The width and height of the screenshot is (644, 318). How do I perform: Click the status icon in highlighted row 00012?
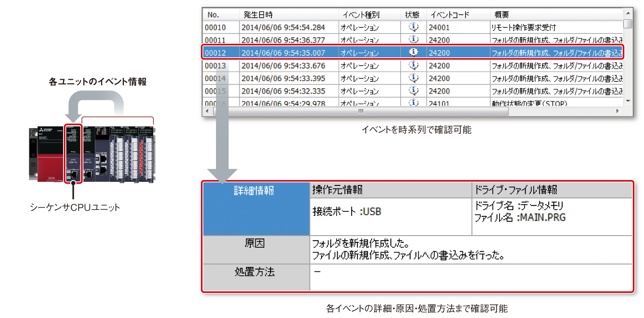[414, 52]
